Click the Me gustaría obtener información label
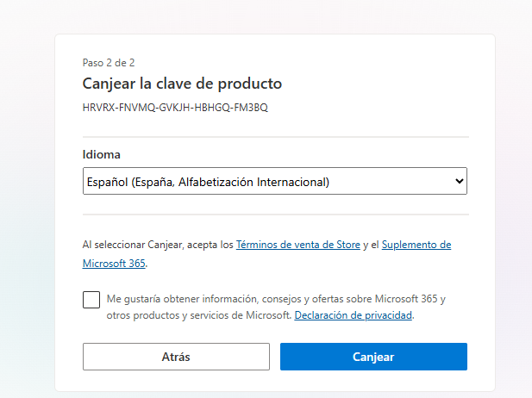This screenshot has height=398, width=532. click(276, 300)
